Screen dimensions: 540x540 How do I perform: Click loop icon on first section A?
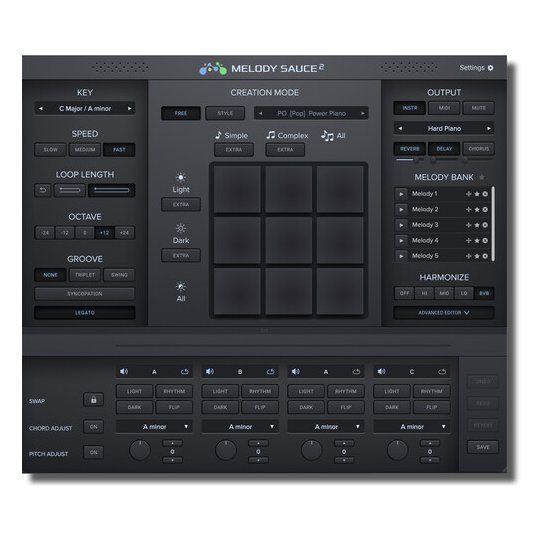(x=185, y=372)
